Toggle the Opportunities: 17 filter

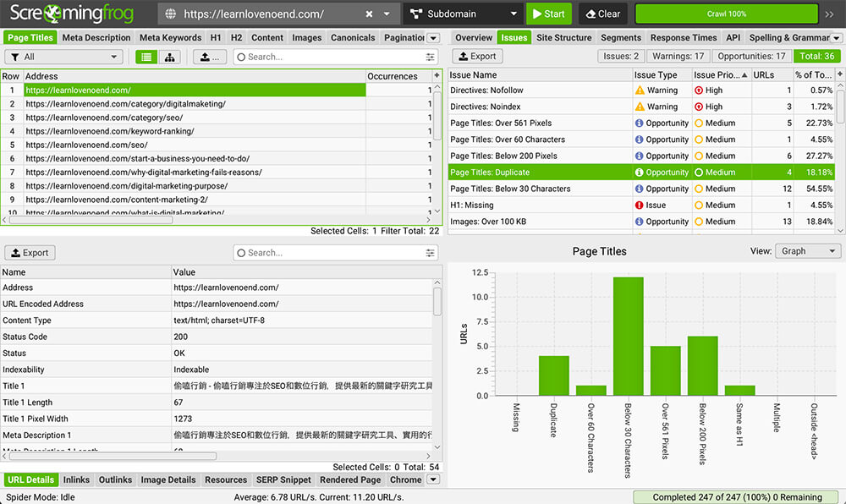751,56
